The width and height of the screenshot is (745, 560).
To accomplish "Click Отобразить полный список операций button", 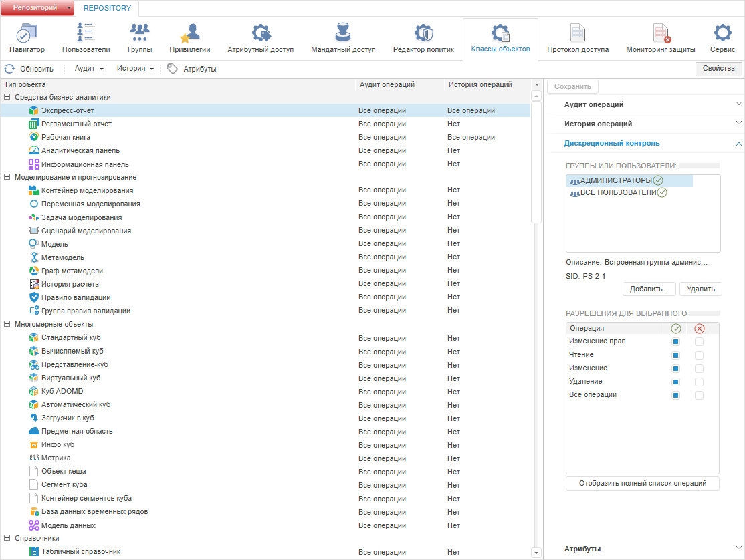I will pyautogui.click(x=642, y=483).
